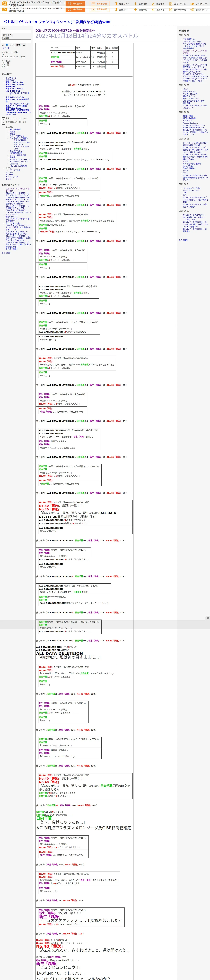The width and height of the screenshot is (210, 980).
Task: Open テストボックス link
Action: 12,177
